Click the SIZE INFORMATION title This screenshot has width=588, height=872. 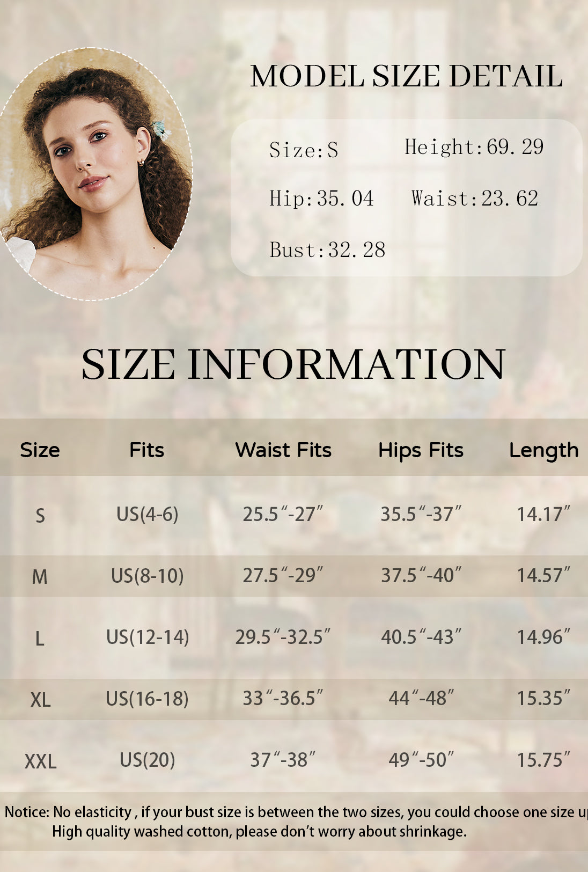coord(293,364)
